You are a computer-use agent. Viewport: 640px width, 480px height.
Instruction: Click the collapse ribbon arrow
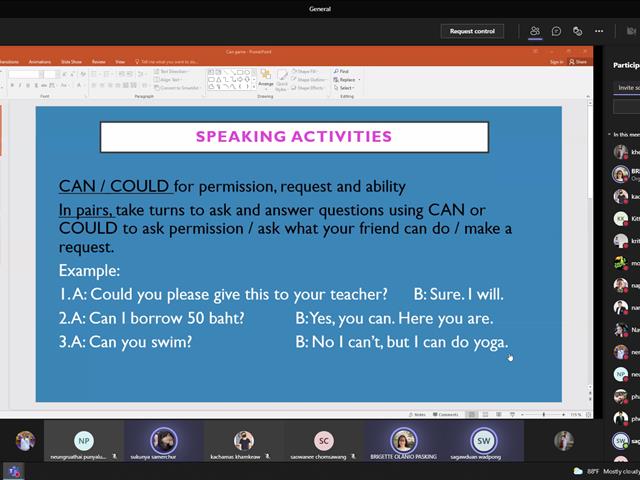(x=588, y=96)
